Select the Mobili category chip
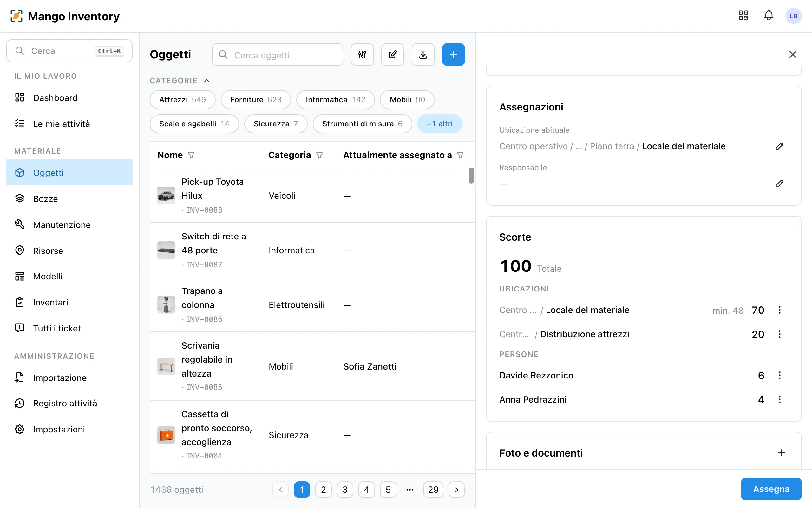This screenshot has height=508, width=812. 407,100
